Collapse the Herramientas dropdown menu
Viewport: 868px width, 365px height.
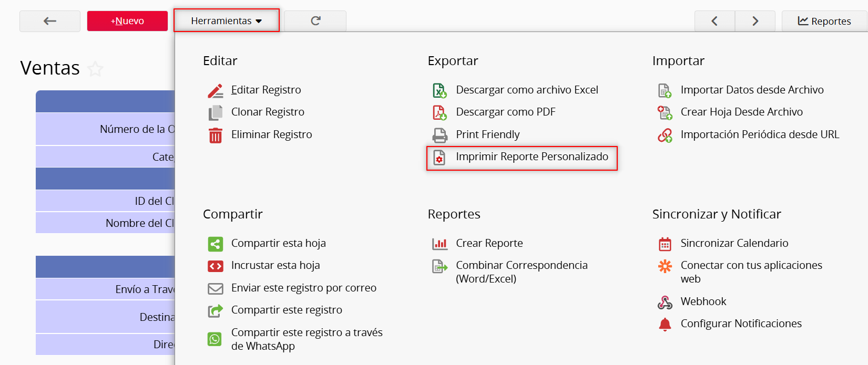226,21
